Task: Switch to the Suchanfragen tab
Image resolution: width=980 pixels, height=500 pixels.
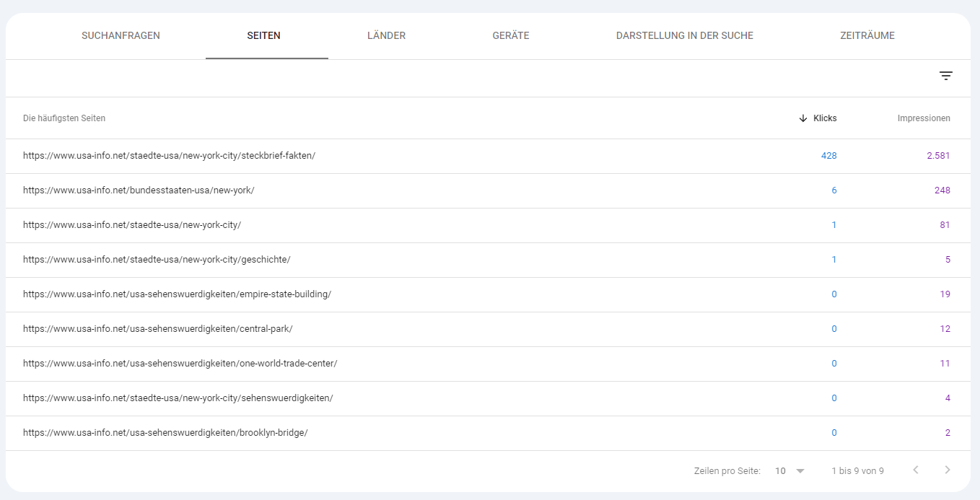Action: (121, 36)
